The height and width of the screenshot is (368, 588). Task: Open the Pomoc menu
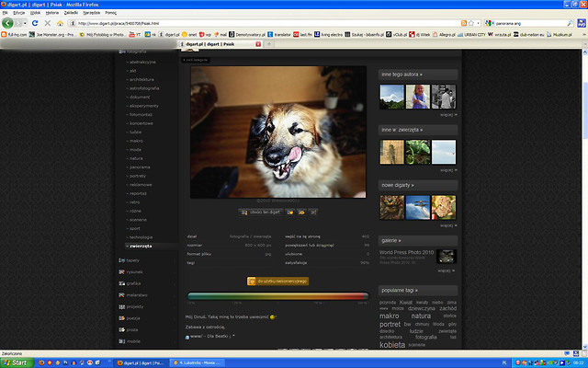tap(110, 13)
